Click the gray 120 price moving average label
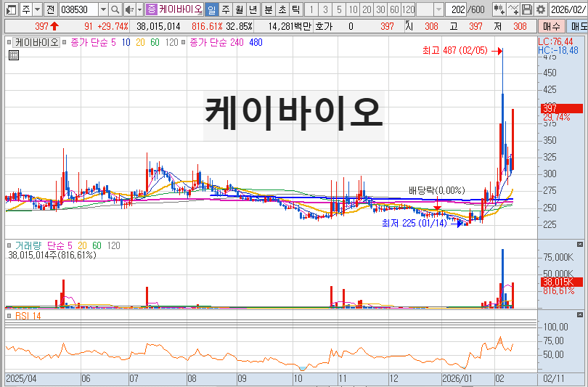Image resolution: width=588 pixels, height=387 pixels. pyautogui.click(x=172, y=42)
